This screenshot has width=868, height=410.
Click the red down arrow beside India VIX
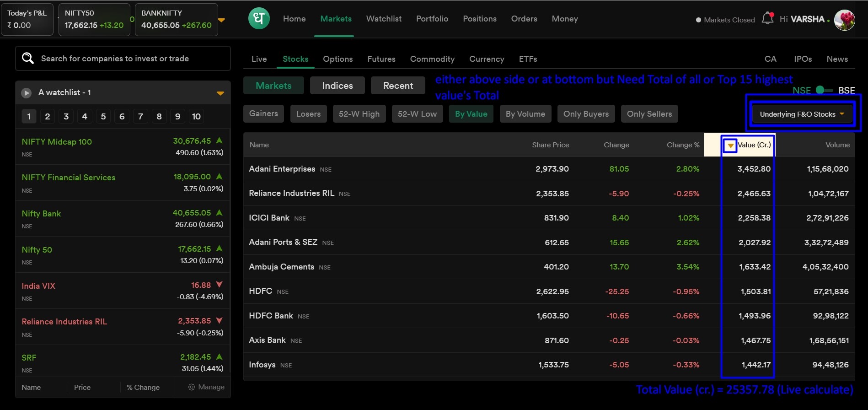[220, 285]
